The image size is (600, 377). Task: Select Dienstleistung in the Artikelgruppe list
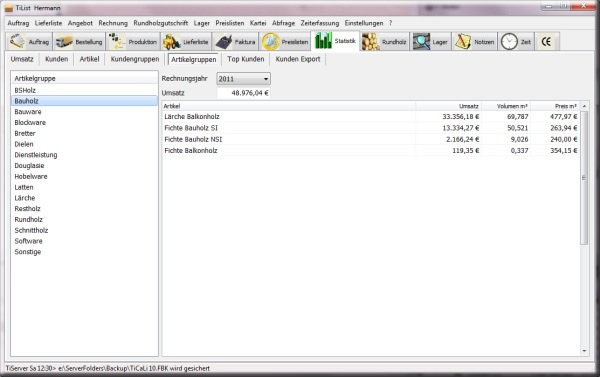click(84, 155)
